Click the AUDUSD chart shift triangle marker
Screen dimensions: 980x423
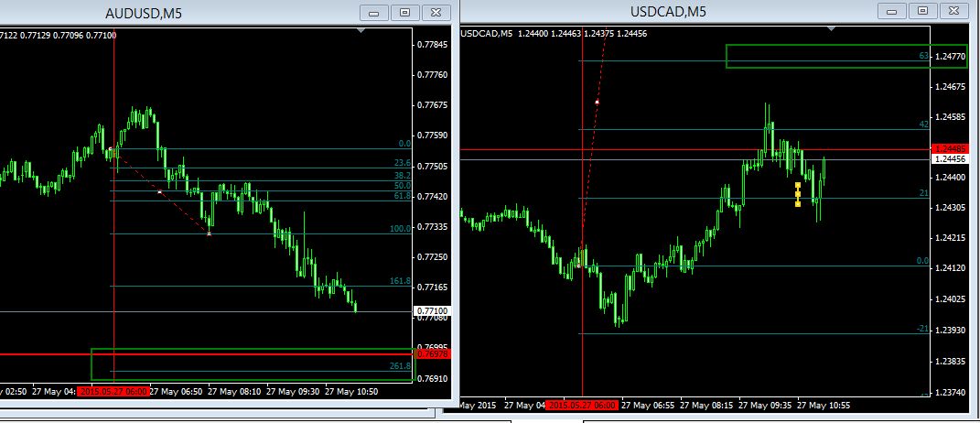[x=363, y=31]
